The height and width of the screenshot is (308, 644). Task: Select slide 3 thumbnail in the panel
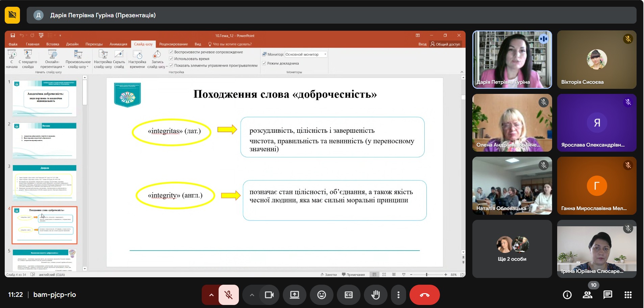point(45,183)
